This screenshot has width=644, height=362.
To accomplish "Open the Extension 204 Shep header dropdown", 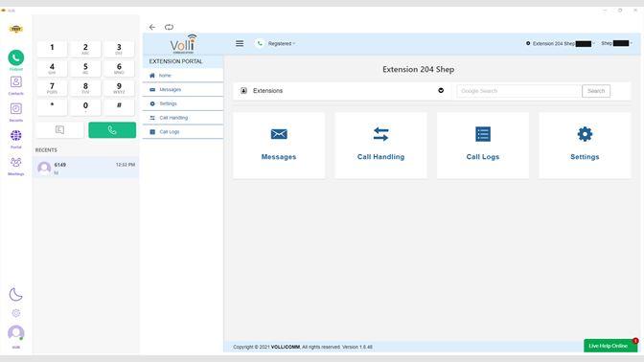I will tap(561, 43).
